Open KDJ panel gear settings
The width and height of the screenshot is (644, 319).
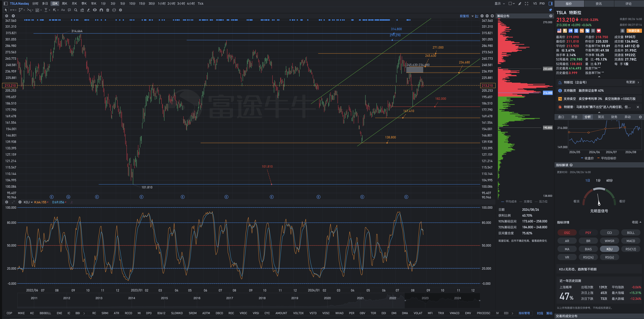pos(7,202)
